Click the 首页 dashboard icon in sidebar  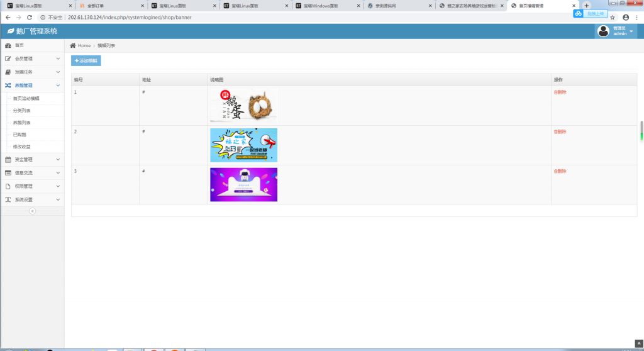[x=8, y=46]
